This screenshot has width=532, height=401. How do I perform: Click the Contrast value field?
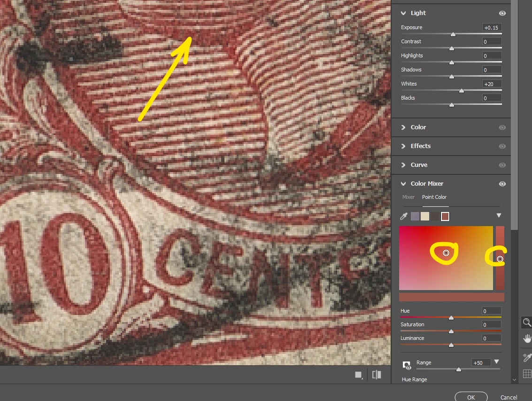coord(492,41)
